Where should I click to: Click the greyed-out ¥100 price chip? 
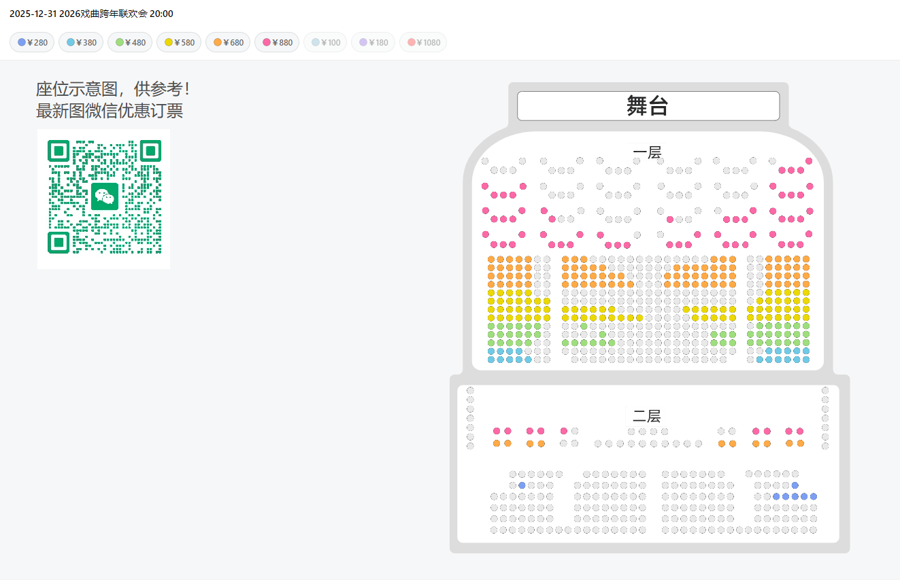pyautogui.click(x=325, y=43)
